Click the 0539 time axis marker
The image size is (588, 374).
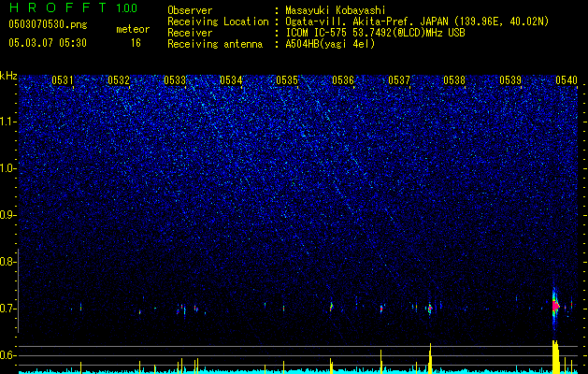pos(510,80)
